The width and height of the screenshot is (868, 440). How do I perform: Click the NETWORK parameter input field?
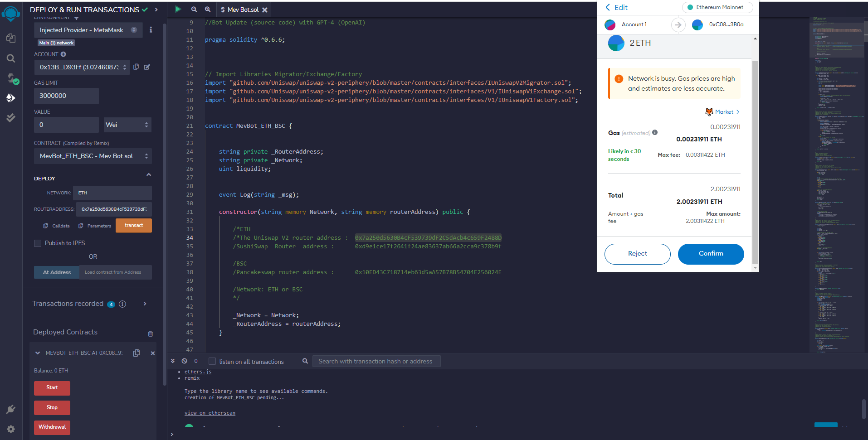[x=112, y=193]
